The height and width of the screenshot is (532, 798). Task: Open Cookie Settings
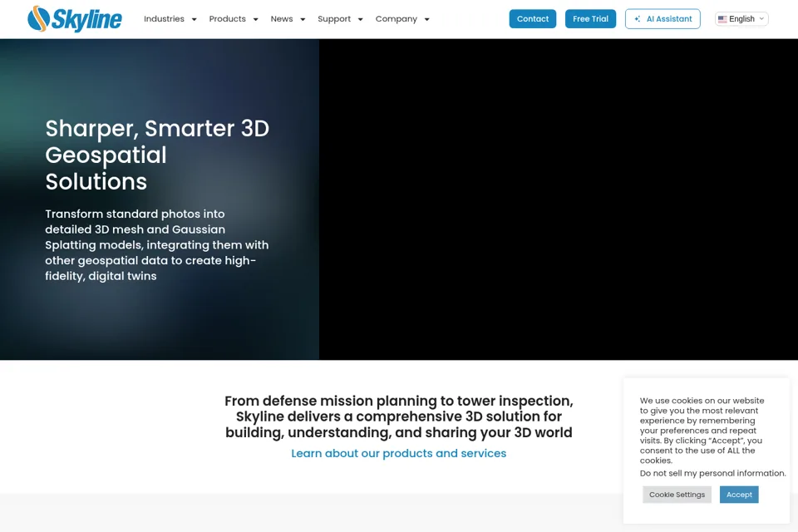[677, 495]
